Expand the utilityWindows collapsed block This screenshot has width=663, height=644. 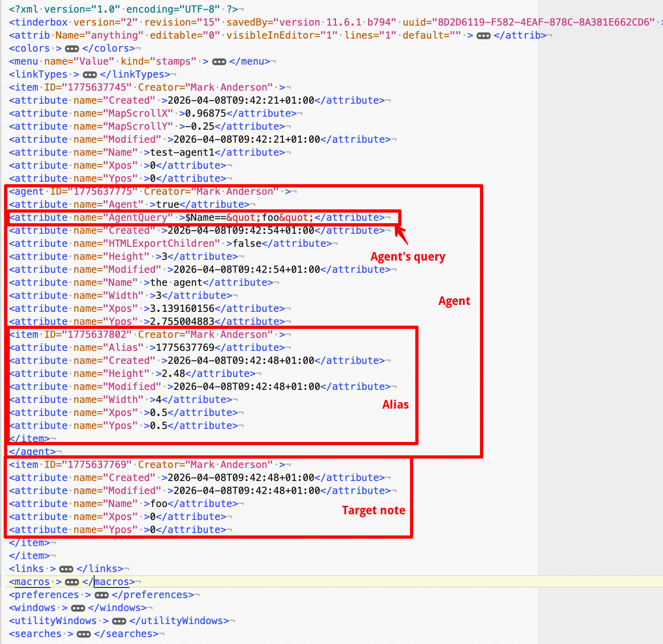click(119, 621)
